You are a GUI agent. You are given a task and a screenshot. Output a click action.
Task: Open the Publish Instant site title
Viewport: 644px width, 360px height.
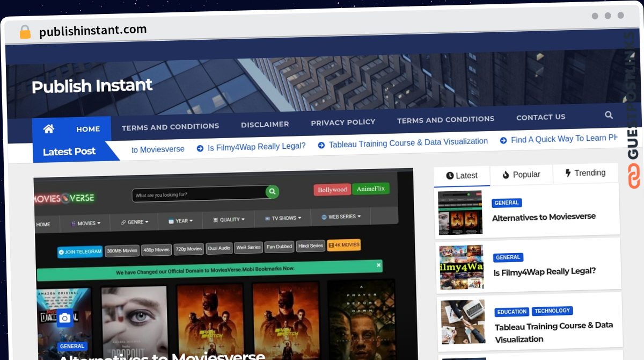92,86
